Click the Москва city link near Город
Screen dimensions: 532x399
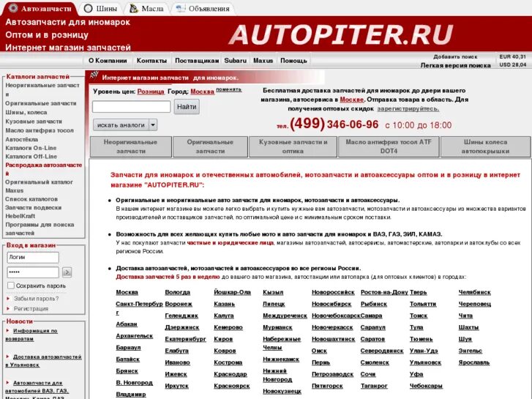tap(202, 92)
